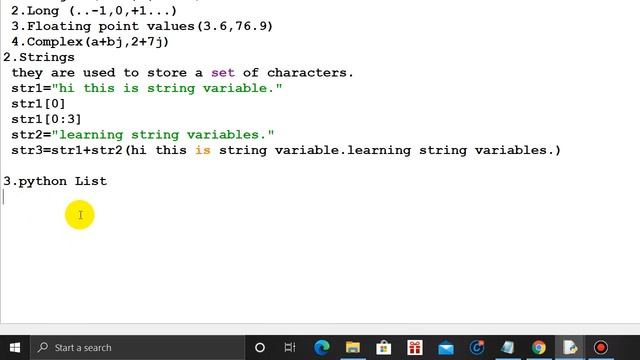Open the Windows Start menu
Screen dimensions: 640x360
click(x=15, y=347)
